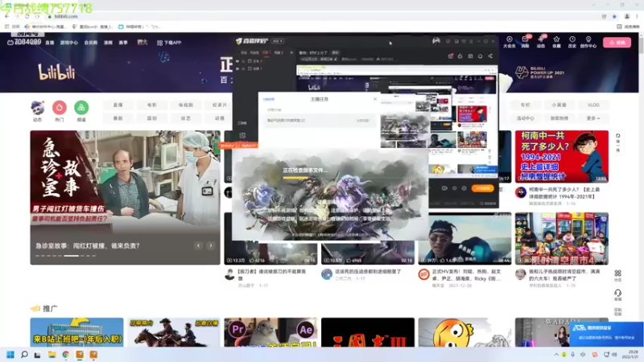
Task: Click the panel icon left of bell in streaming app toolbar
Action: point(470,56)
